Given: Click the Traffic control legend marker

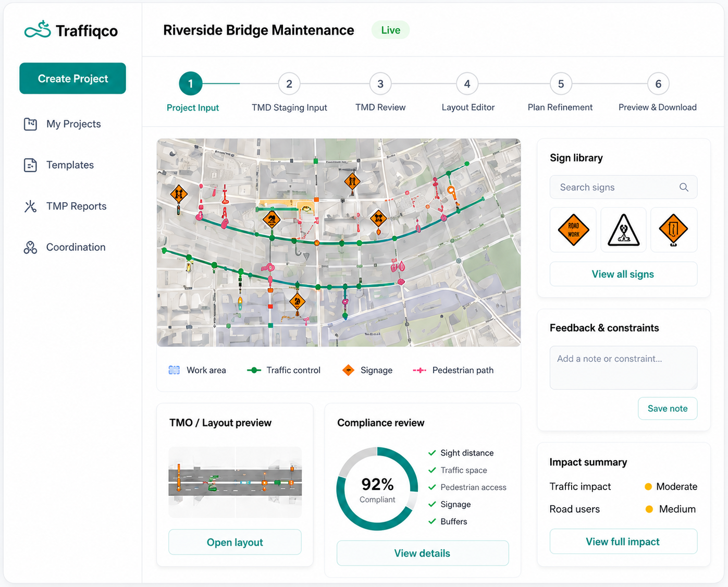Looking at the screenshot, I should (254, 370).
